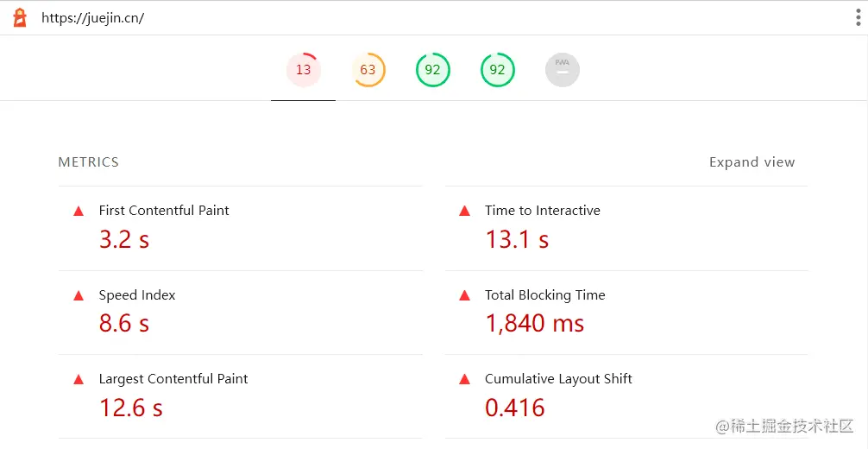Open the second green 92 score gauge
The image size is (868, 449).
pos(497,70)
